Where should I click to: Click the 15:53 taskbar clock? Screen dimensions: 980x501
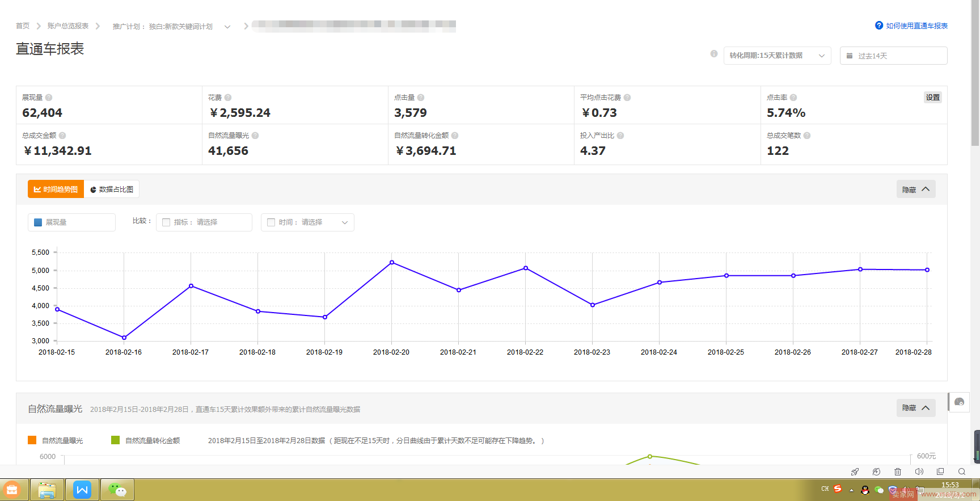950,485
